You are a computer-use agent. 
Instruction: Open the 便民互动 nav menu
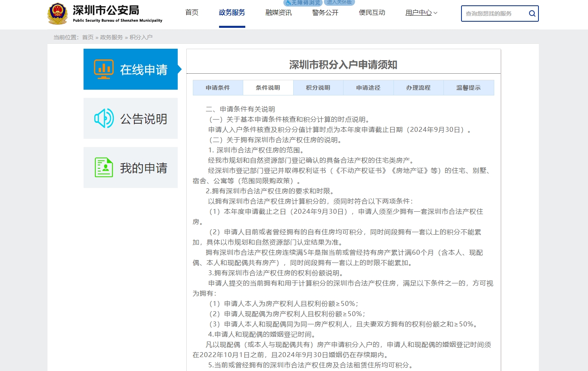point(372,13)
